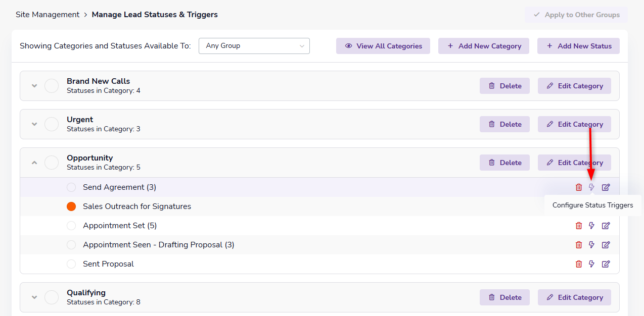The image size is (644, 316).
Task: Configure triggers for Appointment Set status
Action: [592, 226]
